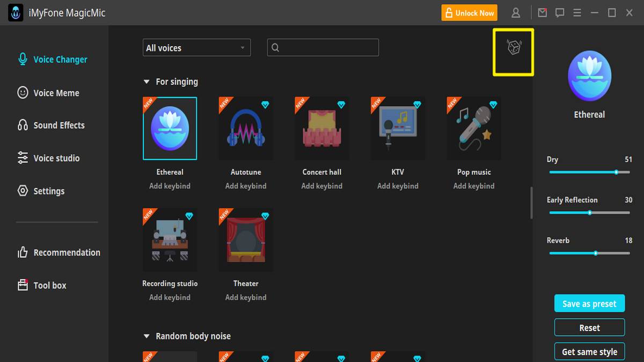This screenshot has width=644, height=362.
Task: Click the large Ethereal preview icon
Action: pyautogui.click(x=589, y=76)
